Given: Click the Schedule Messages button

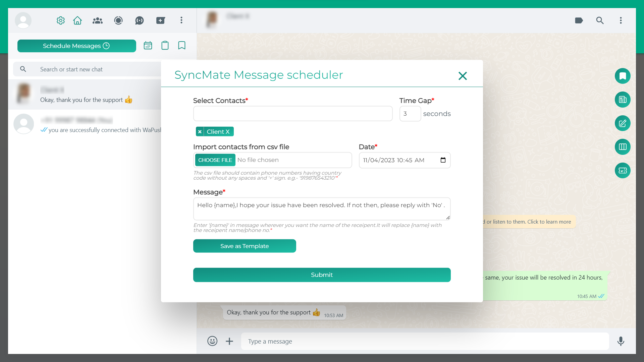Looking at the screenshot, I should point(77,46).
